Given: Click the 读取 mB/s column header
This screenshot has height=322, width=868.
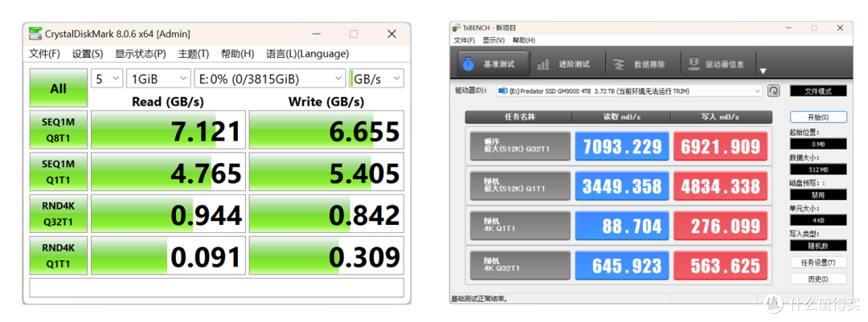Looking at the screenshot, I should click(621, 117).
